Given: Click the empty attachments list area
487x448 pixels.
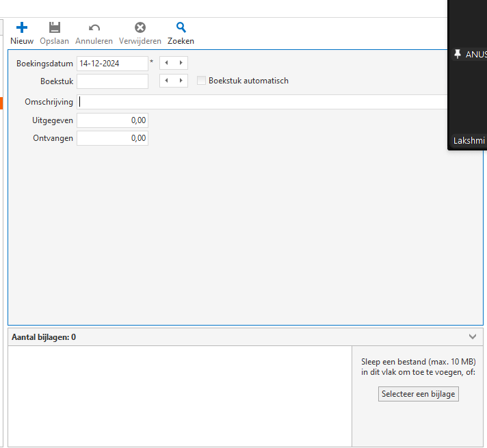Looking at the screenshot, I should click(179, 396).
